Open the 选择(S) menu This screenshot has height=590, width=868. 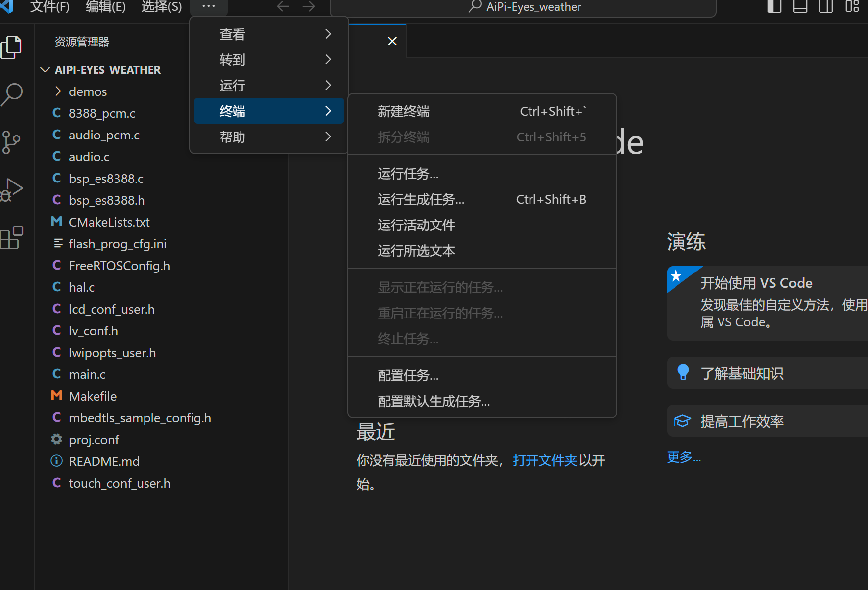tap(161, 7)
